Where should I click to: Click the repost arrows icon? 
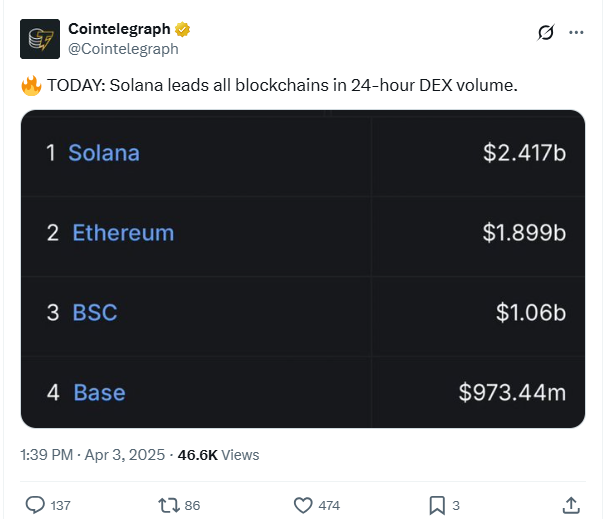pos(169,505)
